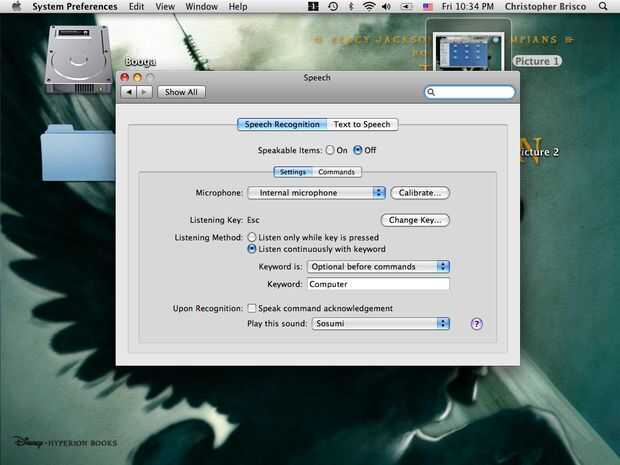Open the US flag input menu
620x465 pixels.
click(x=428, y=6)
